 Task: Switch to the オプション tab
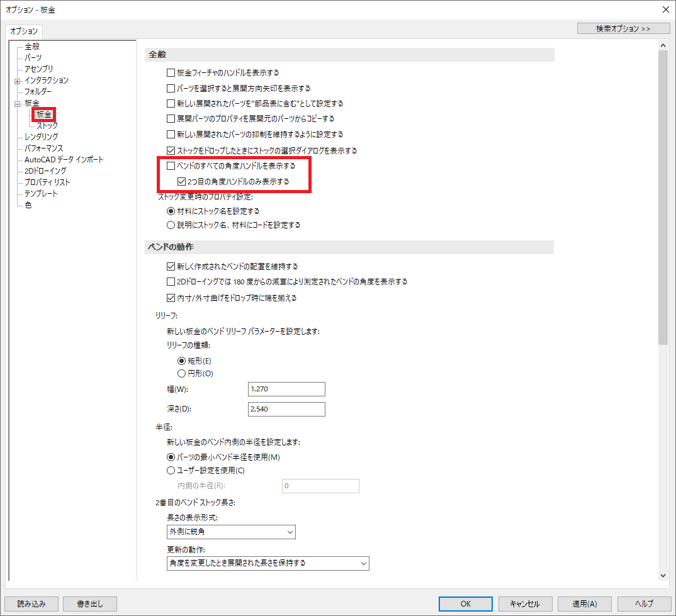pos(23,31)
